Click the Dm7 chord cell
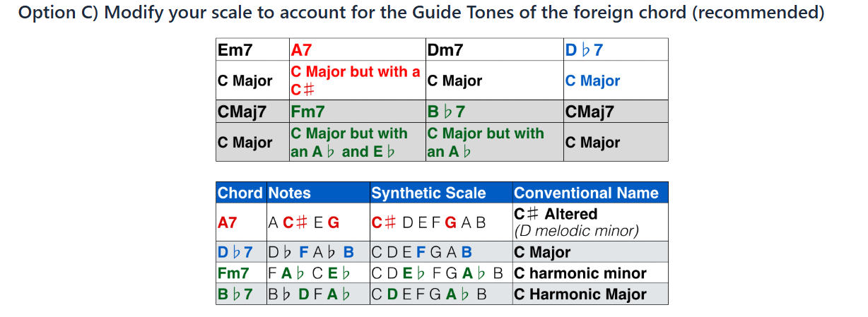The image size is (868, 317). click(x=445, y=50)
